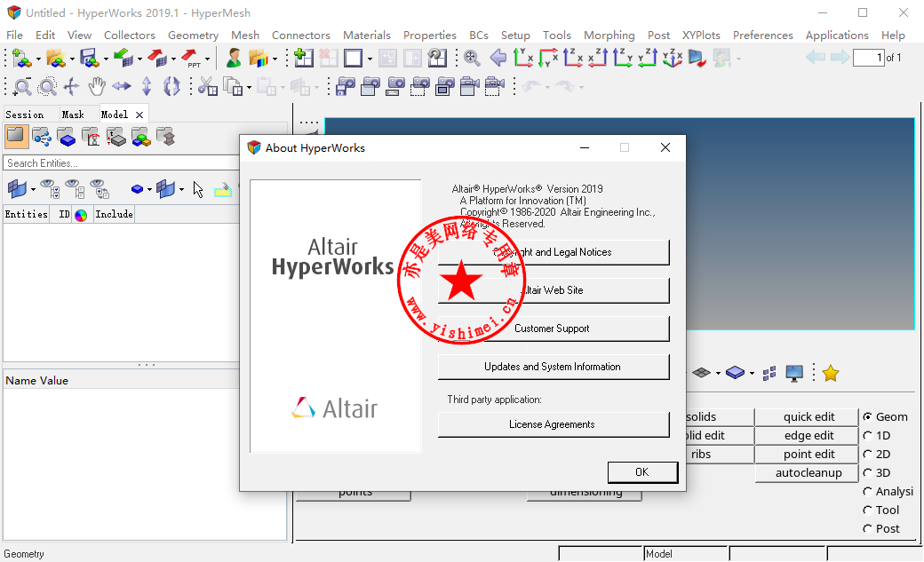Select the 1D radio button
The image size is (924, 562).
pos(867,436)
